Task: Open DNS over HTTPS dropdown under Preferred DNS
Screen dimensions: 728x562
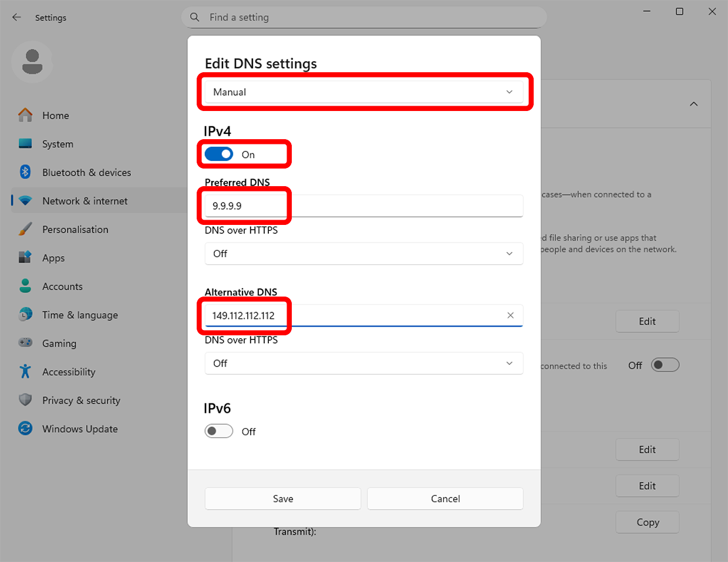Action: tap(364, 254)
